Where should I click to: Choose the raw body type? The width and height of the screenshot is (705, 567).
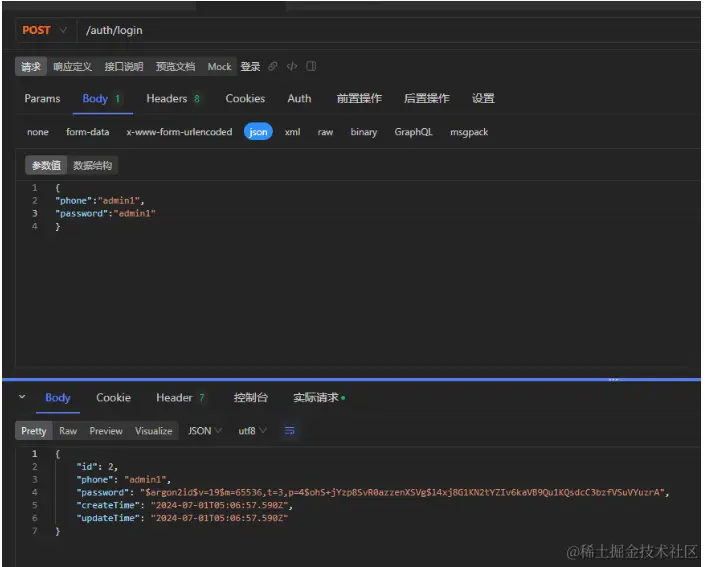point(325,132)
